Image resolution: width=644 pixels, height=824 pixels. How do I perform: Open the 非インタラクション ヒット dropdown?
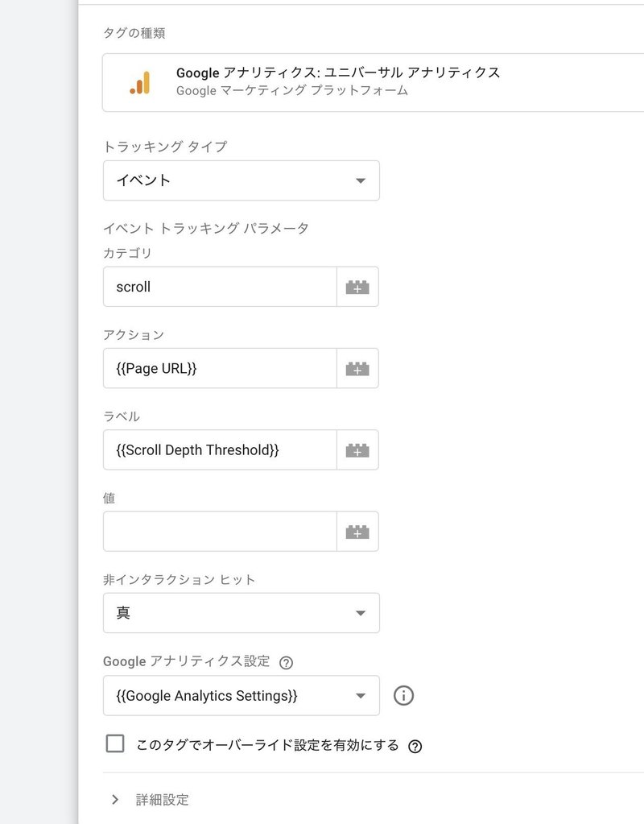pyautogui.click(x=240, y=613)
